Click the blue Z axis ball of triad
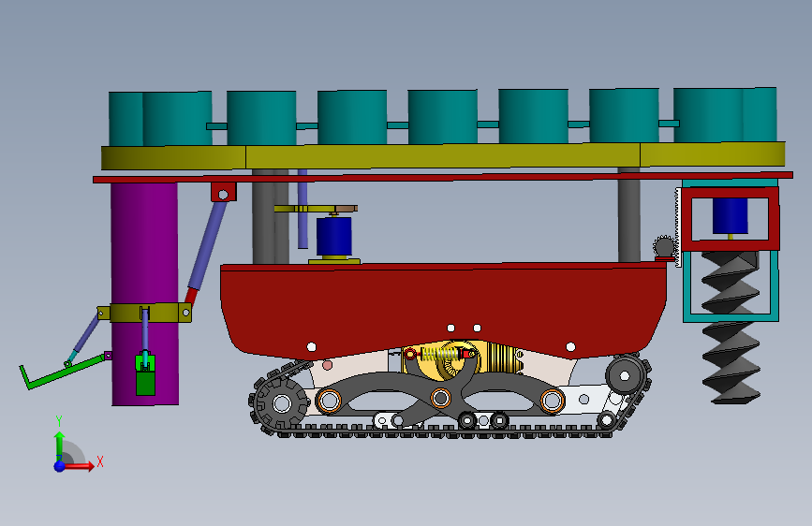The image size is (812, 526). 60,466
